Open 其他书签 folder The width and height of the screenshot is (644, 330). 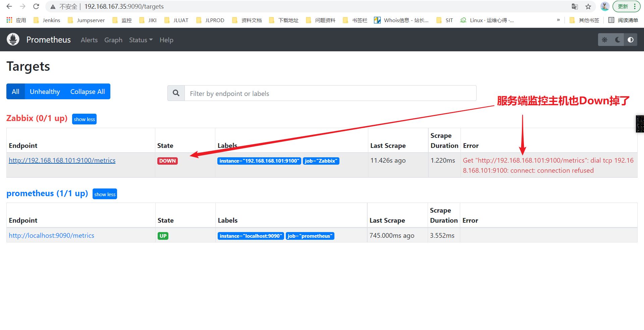point(585,20)
